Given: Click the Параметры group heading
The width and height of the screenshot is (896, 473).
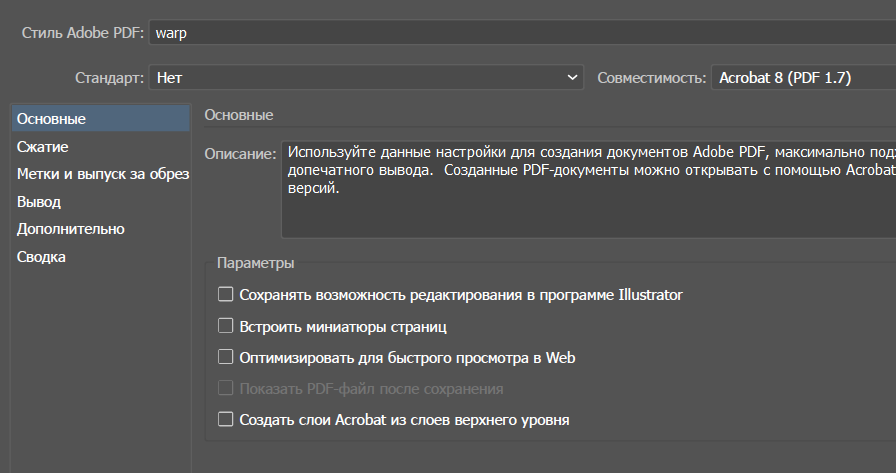Looking at the screenshot, I should (x=256, y=264).
